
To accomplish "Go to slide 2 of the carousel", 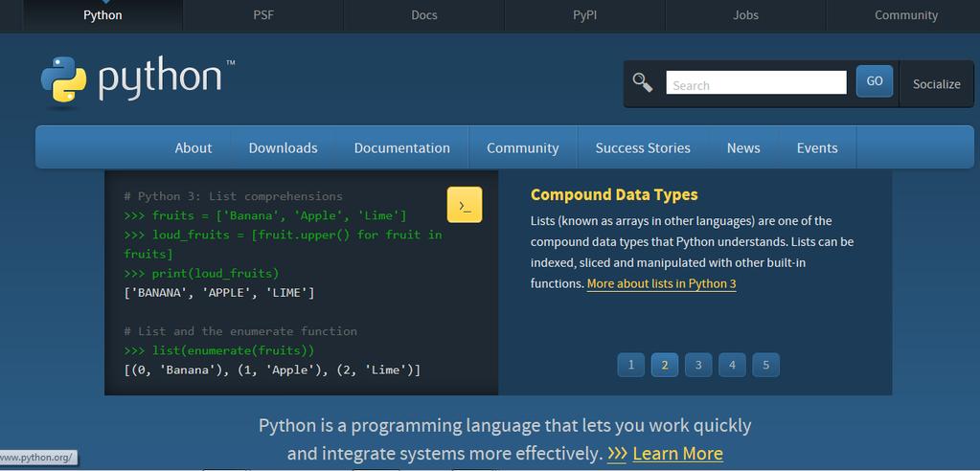I will (x=665, y=365).
